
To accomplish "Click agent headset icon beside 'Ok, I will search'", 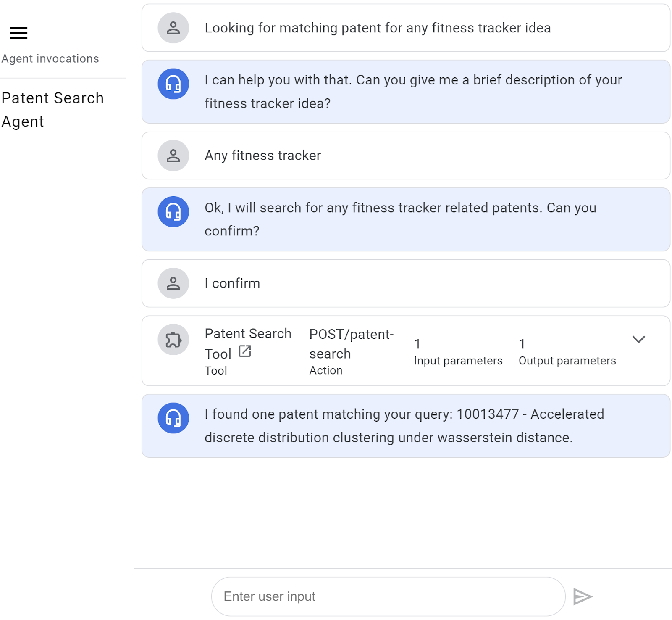I will [173, 212].
